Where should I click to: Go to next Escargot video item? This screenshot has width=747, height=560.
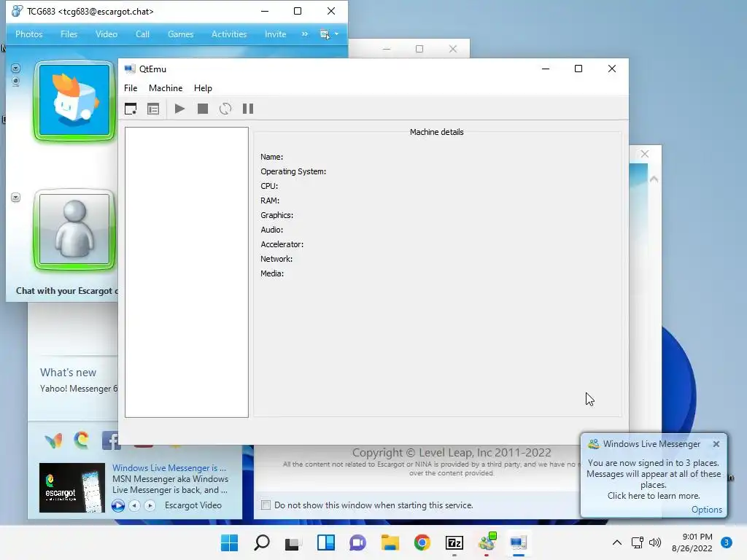pos(150,506)
